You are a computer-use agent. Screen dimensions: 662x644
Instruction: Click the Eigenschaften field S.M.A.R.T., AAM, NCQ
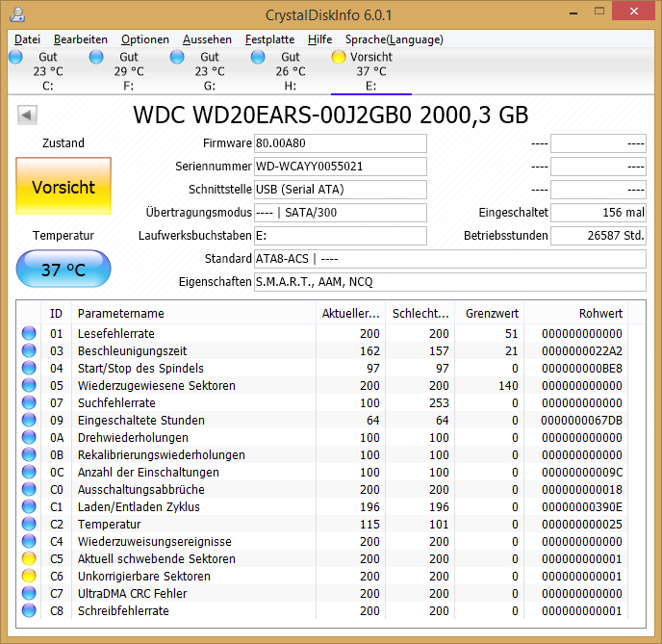[450, 282]
